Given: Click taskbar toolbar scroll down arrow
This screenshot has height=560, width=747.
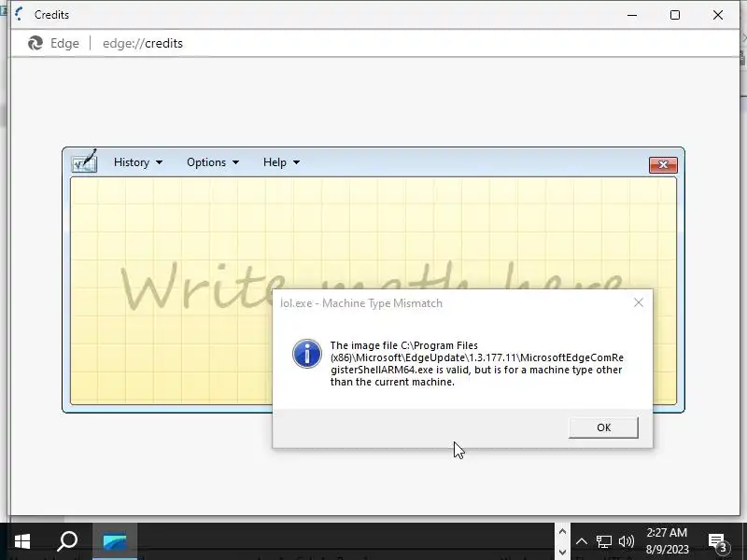Looking at the screenshot, I should tap(562, 552).
